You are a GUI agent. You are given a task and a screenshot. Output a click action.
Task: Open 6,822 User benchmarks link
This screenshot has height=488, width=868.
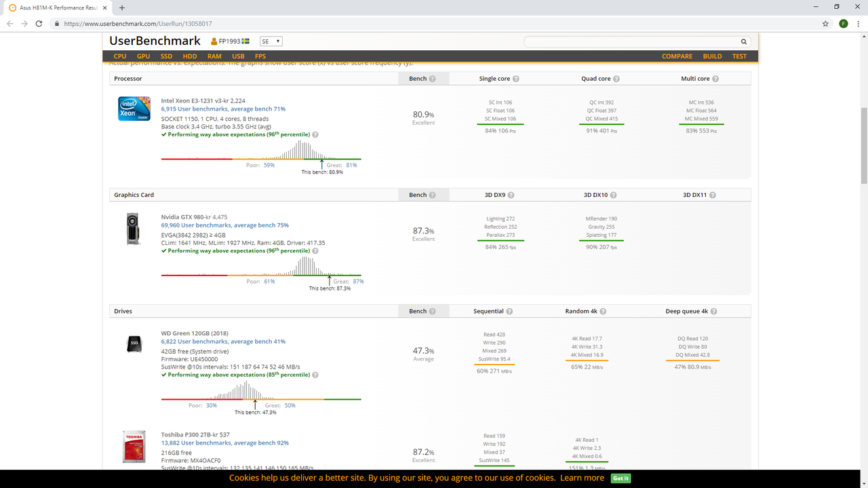coord(223,341)
